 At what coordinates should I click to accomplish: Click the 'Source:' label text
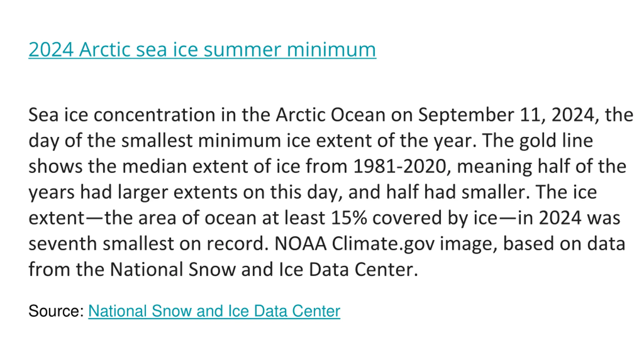tap(56, 311)
